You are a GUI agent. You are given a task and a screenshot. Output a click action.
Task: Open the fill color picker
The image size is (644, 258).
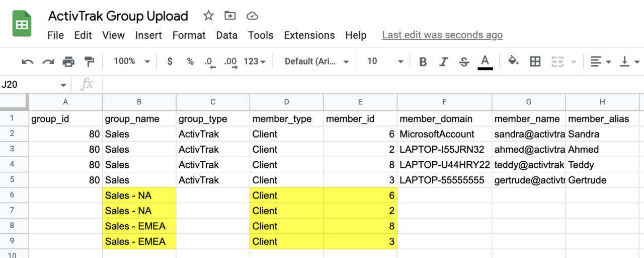[513, 61]
